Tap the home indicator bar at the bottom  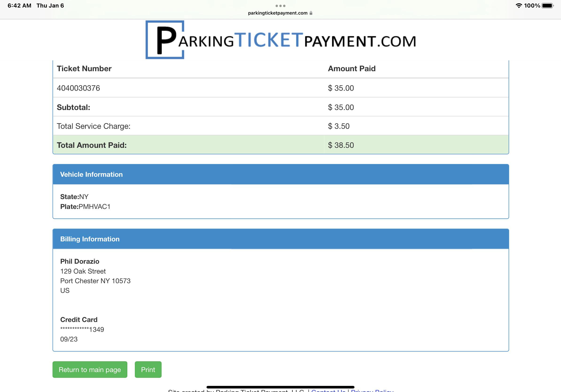(x=280, y=387)
